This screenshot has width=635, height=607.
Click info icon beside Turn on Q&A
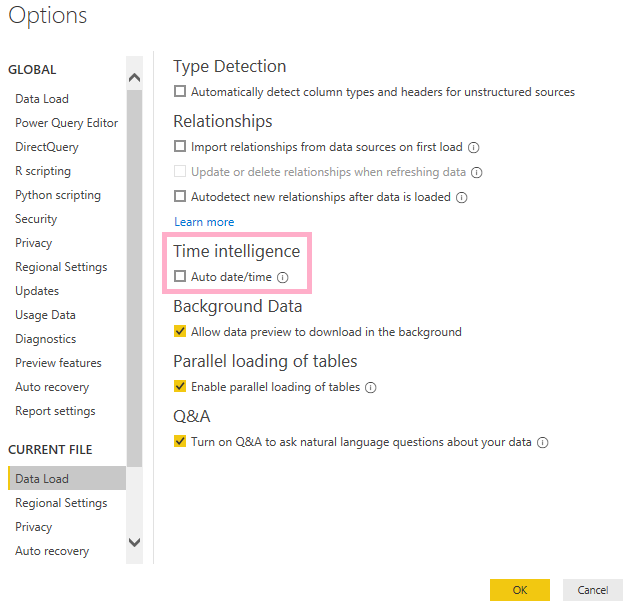click(x=543, y=443)
